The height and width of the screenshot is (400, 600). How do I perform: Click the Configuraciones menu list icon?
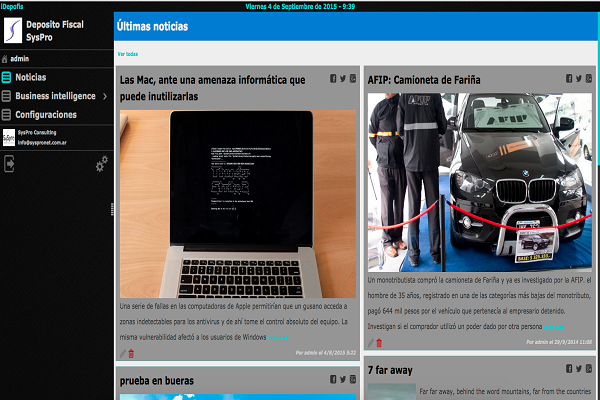coord(6,115)
